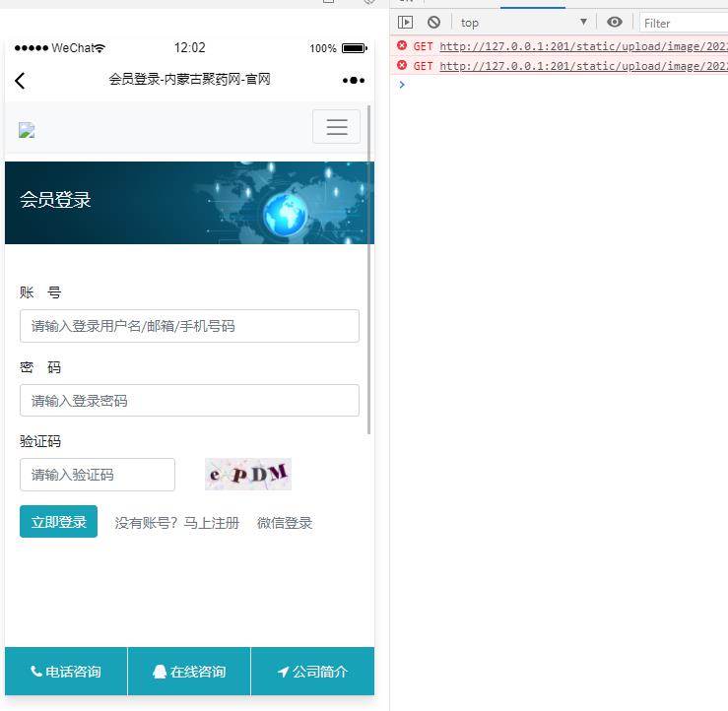Image resolution: width=728 pixels, height=711 pixels.
Task: Open the top JavaScript context dropdown
Action: click(523, 23)
